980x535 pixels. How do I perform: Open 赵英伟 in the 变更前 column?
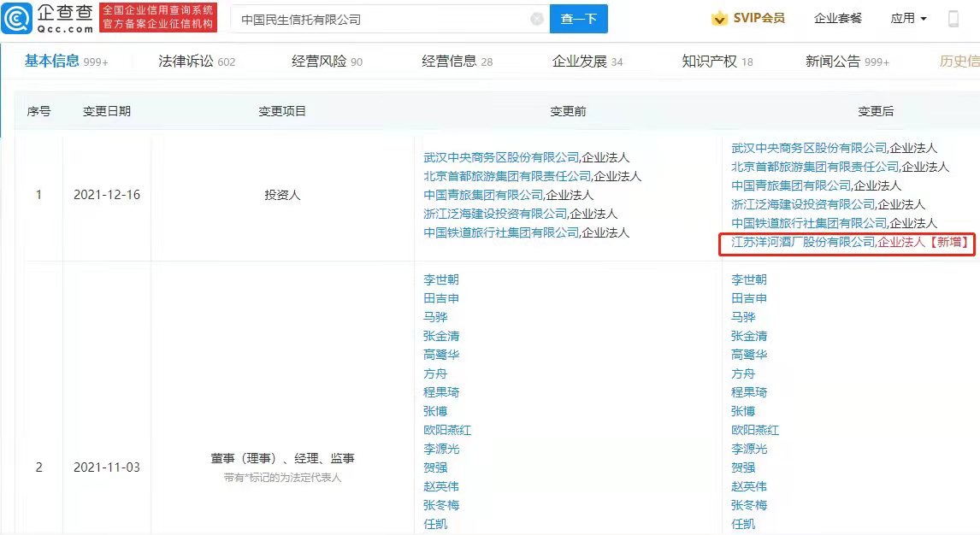(440, 486)
